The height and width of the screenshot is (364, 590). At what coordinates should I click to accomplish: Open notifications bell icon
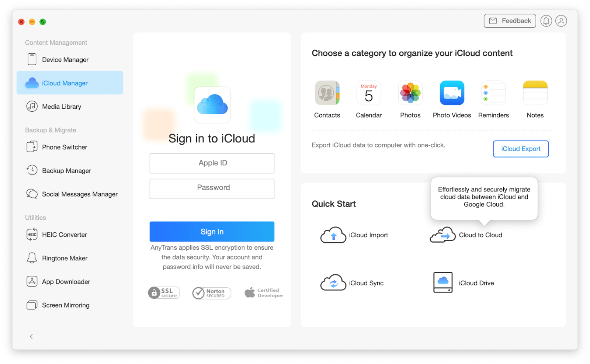point(546,21)
